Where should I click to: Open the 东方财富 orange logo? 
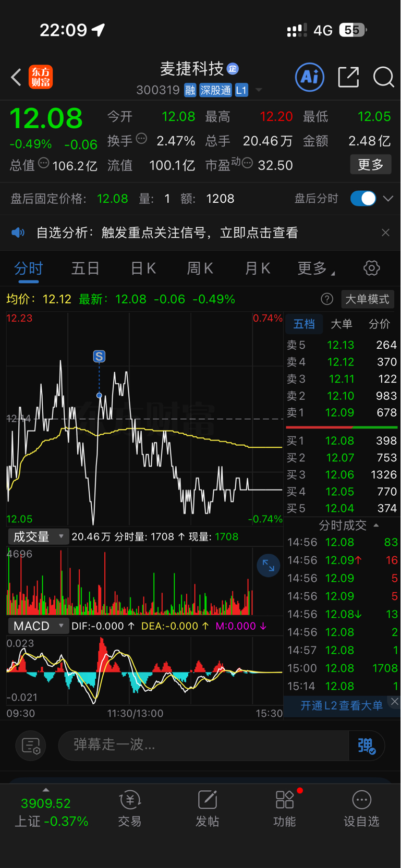pos(41,77)
